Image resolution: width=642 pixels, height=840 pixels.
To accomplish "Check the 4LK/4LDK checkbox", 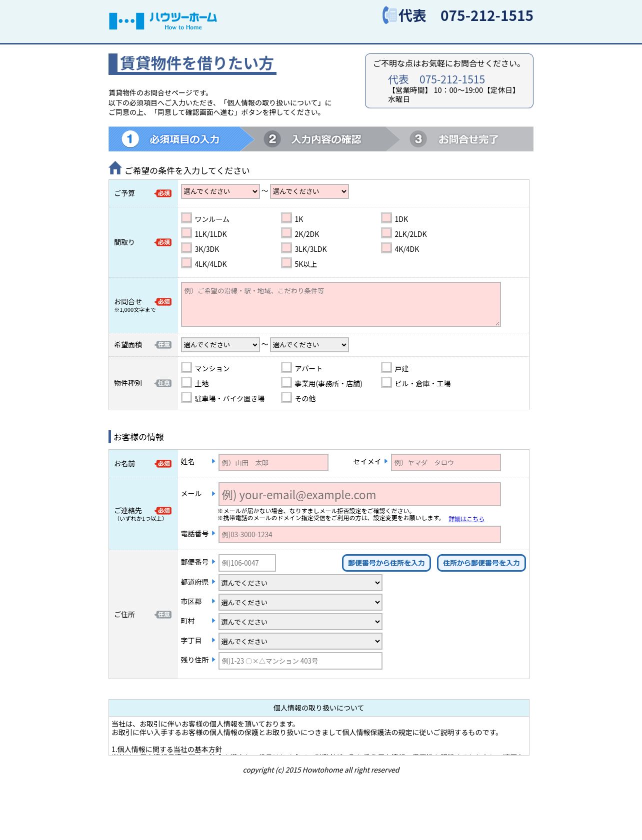I will pyautogui.click(x=186, y=263).
